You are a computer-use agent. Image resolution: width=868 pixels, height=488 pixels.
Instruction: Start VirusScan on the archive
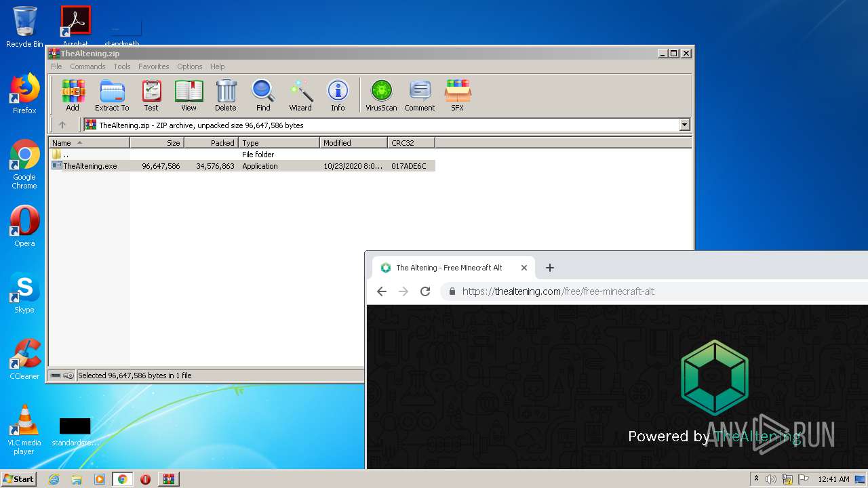[x=381, y=95]
